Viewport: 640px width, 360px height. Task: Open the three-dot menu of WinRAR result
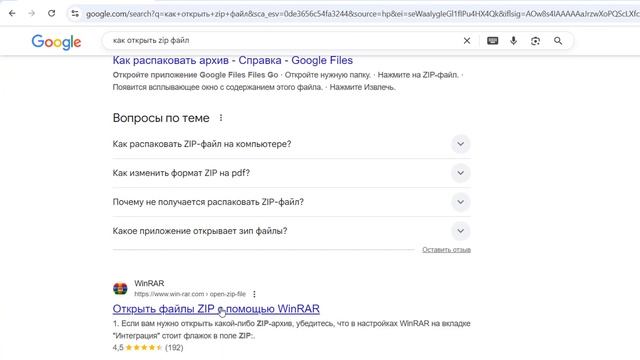click(254, 294)
